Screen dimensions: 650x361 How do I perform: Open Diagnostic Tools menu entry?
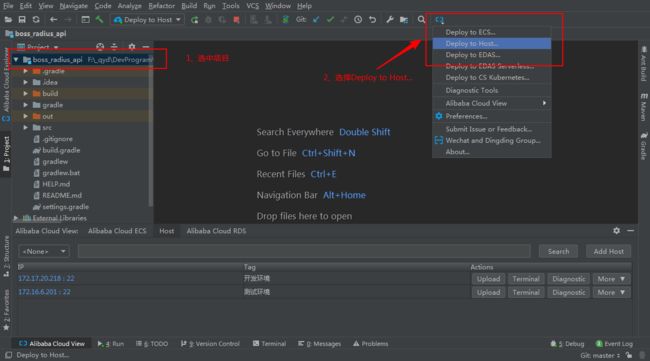tap(492, 90)
